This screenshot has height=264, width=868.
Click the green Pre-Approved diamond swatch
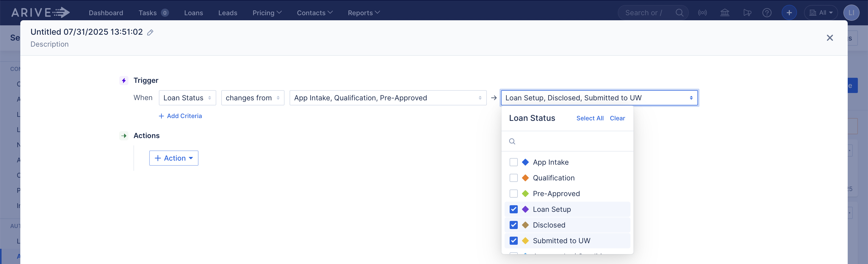[x=525, y=194]
